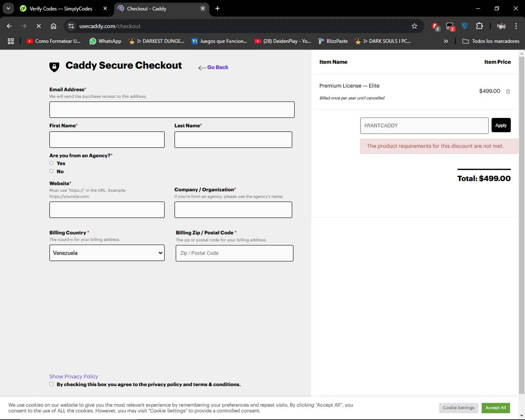
Task: Open the Extensions puzzle menu
Action: [x=479, y=26]
